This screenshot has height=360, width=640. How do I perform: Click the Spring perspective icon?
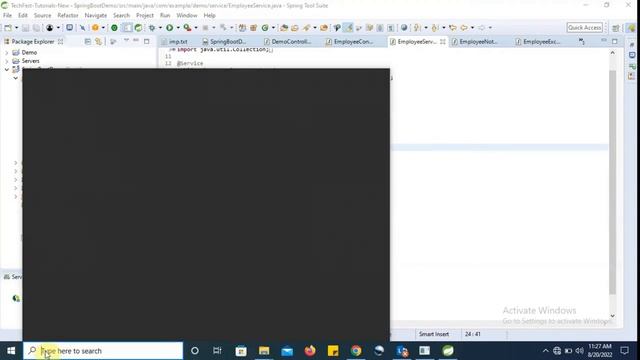click(x=631, y=28)
